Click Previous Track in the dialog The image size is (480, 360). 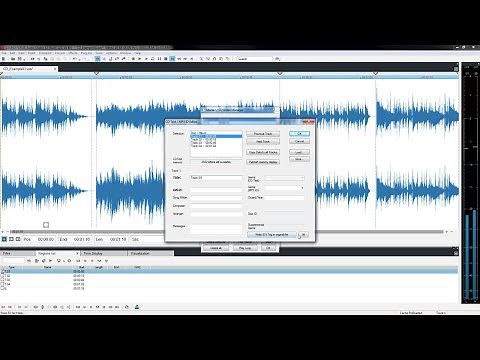[263, 134]
